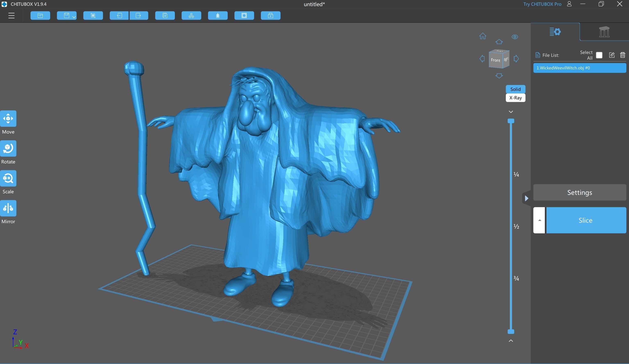Viewport: 629px width, 364px height.
Task: Click the witch model in viewport
Action: pos(262,175)
